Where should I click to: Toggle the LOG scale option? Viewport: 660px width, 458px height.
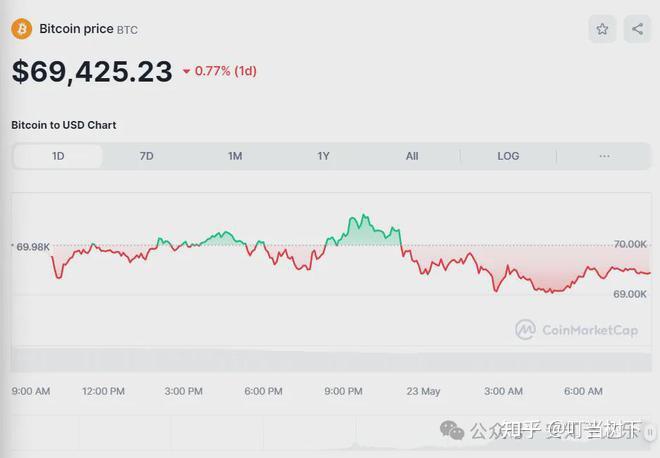[508, 156]
